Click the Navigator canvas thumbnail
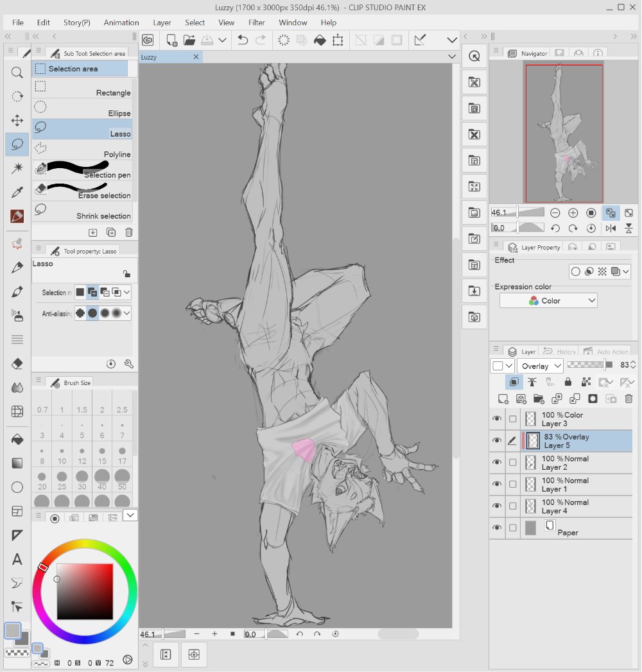Image resolution: width=642 pixels, height=672 pixels. tap(564, 134)
